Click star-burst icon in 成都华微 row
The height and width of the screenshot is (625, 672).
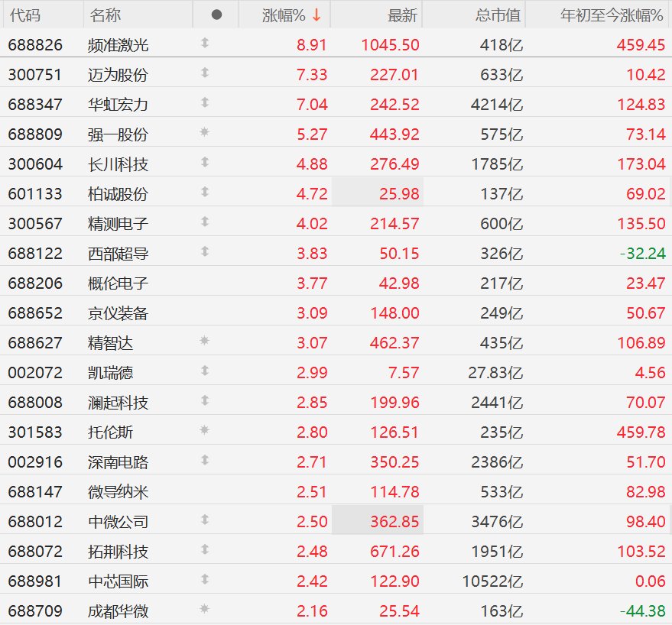click(x=205, y=609)
